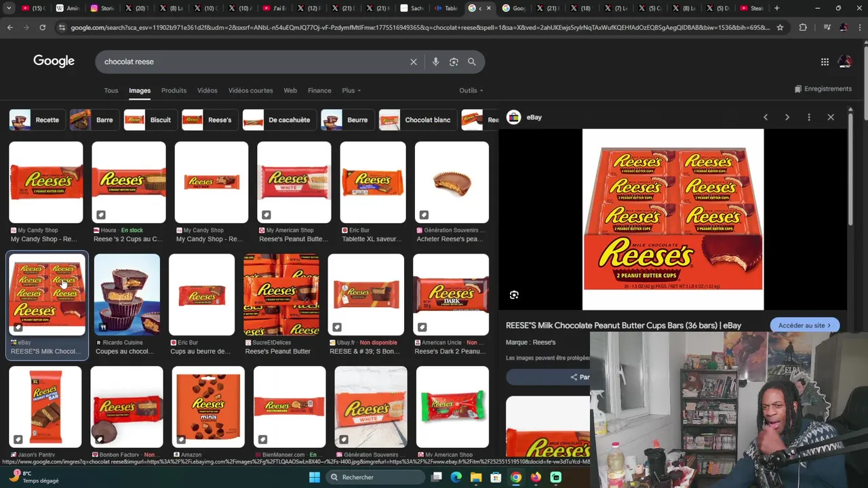Open Houra Reese's 2 Cups thumbnail
The height and width of the screenshot is (488, 868).
click(x=129, y=182)
